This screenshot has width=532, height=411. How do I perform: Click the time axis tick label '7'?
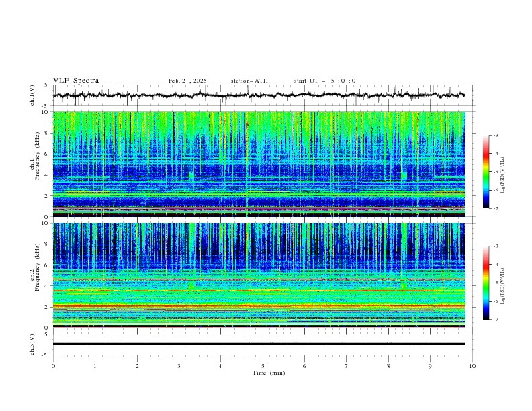pos(347,366)
